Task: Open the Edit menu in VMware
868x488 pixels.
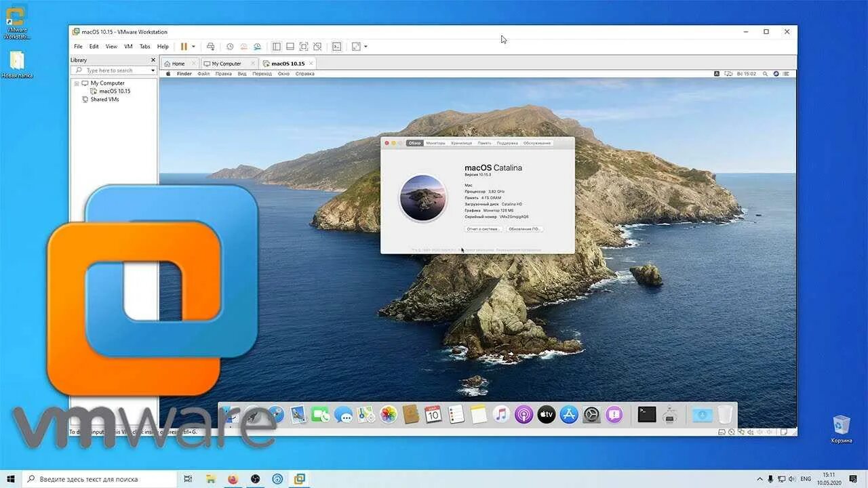Action: tap(94, 47)
